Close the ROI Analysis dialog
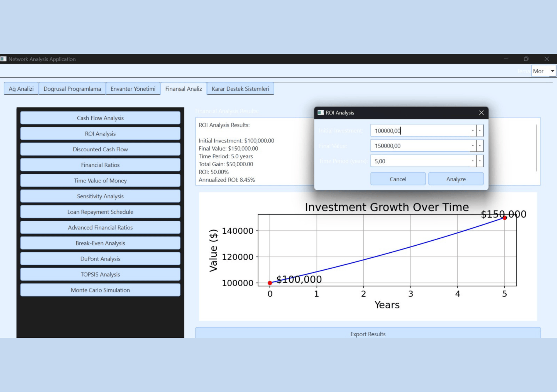The width and height of the screenshot is (557, 392). (x=481, y=113)
